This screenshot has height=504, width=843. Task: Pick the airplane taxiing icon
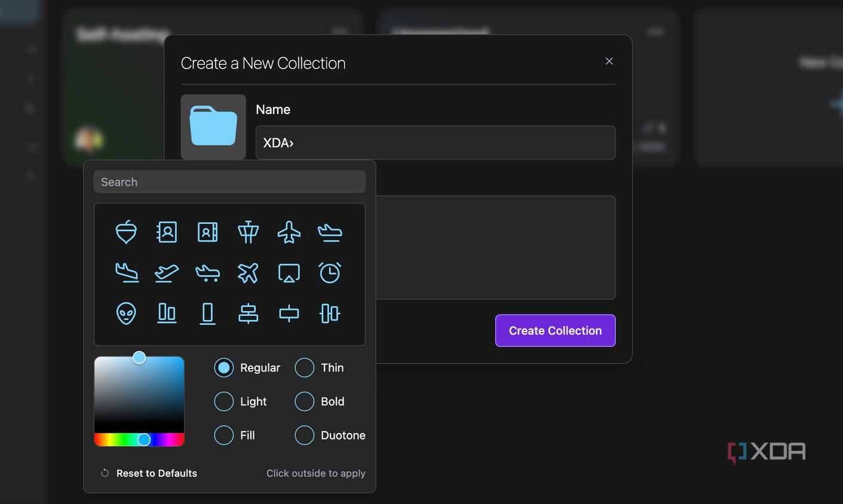point(207,273)
